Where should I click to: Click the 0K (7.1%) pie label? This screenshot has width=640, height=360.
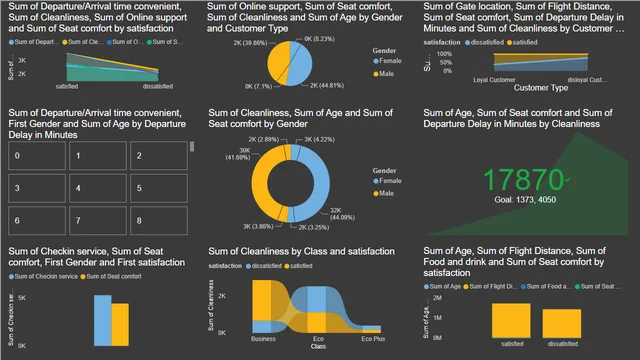pyautogui.click(x=258, y=87)
